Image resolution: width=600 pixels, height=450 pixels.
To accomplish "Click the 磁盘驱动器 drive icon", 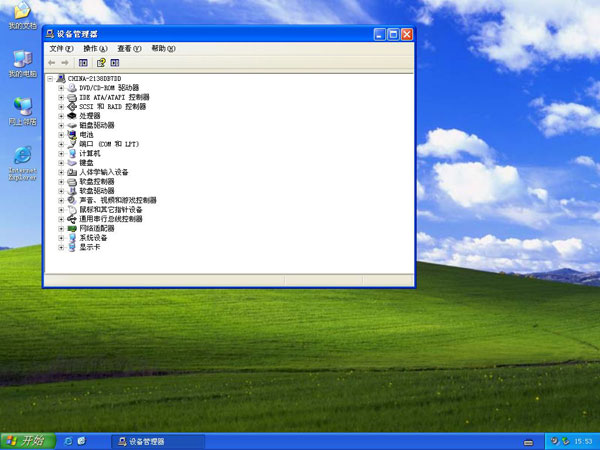I will coord(72,126).
